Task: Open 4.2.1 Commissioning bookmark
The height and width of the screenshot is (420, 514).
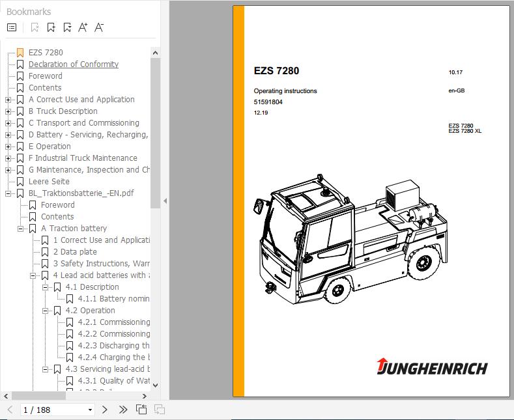Action: [x=114, y=322]
